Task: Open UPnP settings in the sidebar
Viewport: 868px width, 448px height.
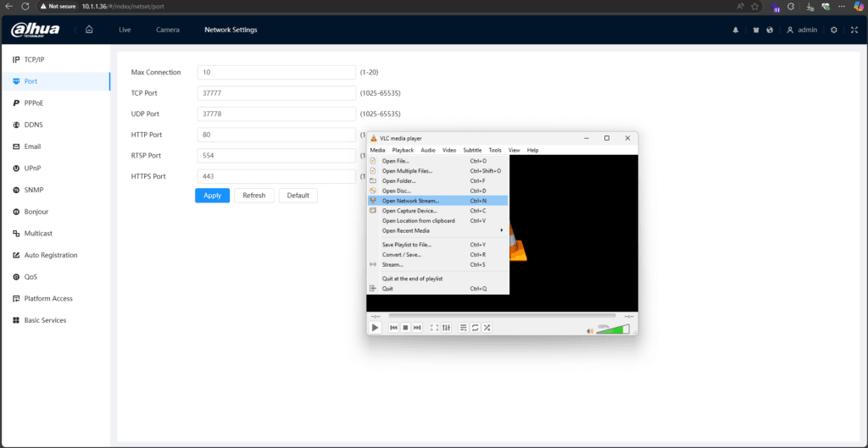Action: 55,169
